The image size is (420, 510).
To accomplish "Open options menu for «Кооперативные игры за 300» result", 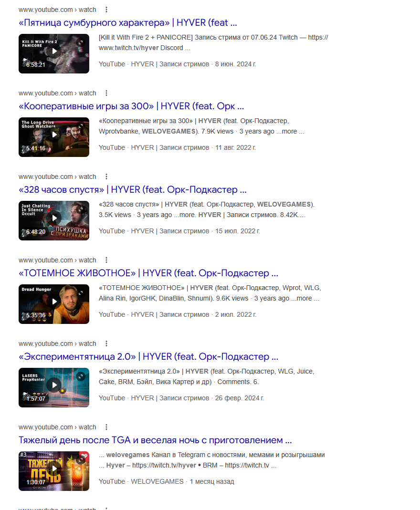I will (106, 94).
